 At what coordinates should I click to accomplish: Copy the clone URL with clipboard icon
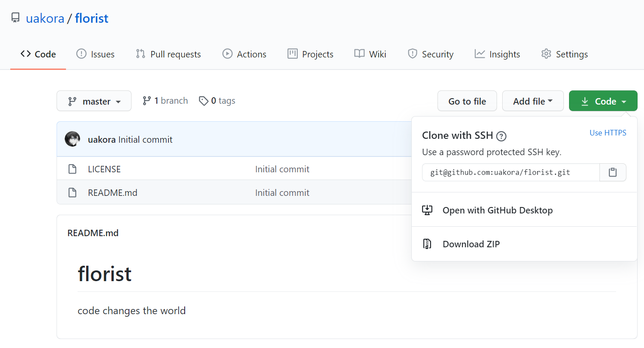[613, 172]
